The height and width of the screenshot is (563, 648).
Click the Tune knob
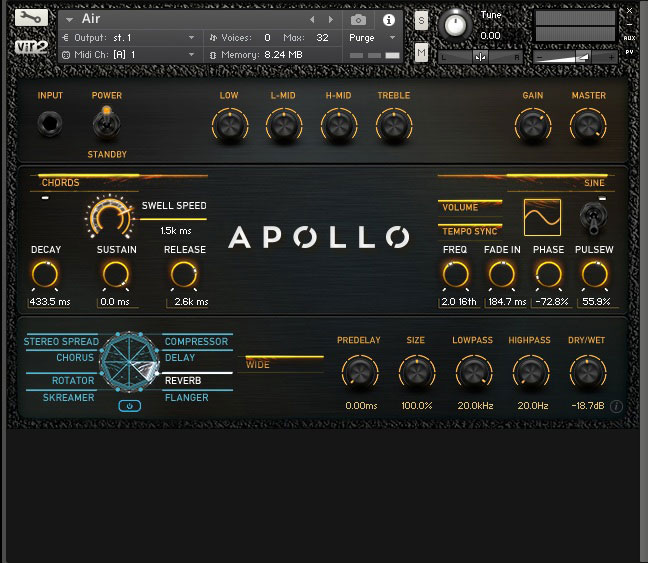[455, 25]
